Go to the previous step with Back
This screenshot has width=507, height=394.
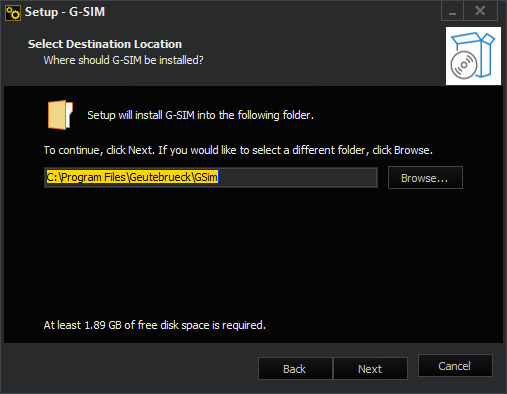(295, 369)
